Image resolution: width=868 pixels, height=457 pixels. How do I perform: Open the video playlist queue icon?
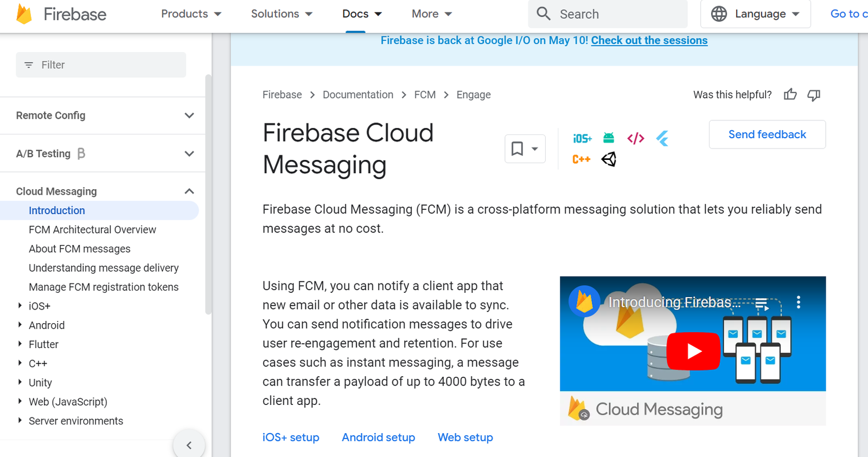pos(762,303)
